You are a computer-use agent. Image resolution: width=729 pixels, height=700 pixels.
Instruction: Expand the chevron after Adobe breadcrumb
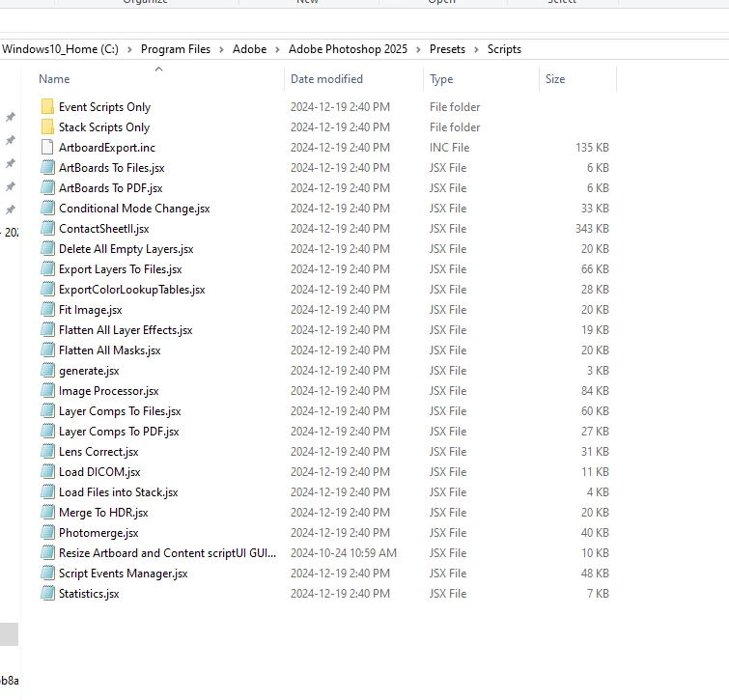click(x=277, y=50)
